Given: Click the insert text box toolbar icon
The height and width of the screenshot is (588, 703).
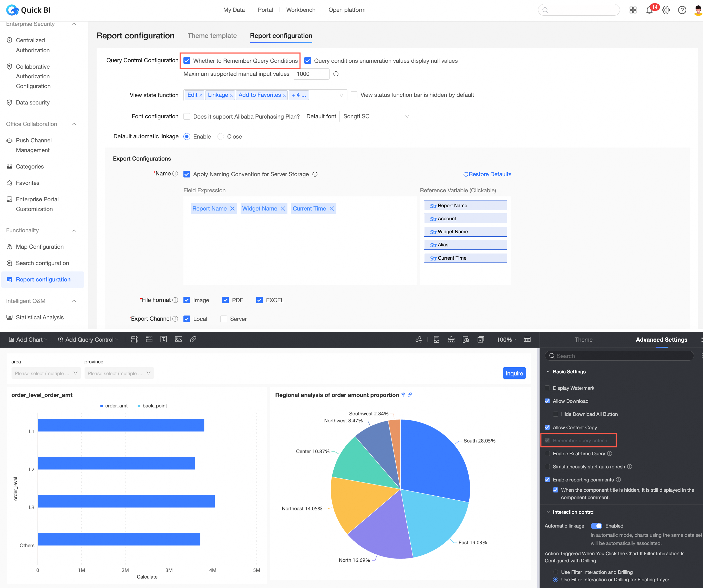Looking at the screenshot, I should 164,339.
